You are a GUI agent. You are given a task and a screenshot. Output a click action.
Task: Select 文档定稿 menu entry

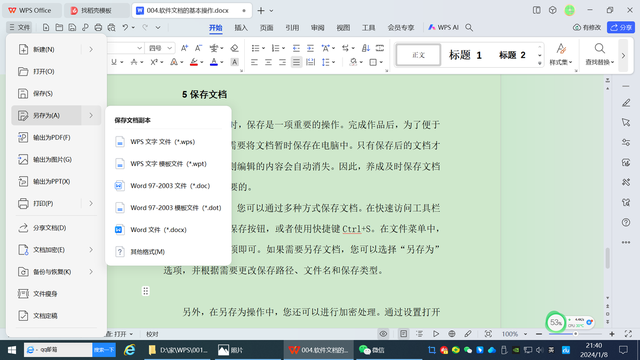[56, 316]
